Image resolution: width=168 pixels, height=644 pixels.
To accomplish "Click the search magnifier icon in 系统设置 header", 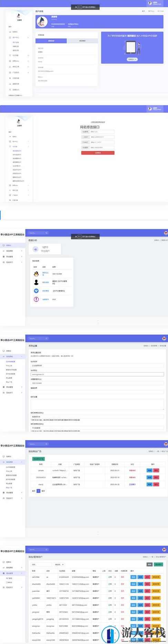I will (47, 338).
